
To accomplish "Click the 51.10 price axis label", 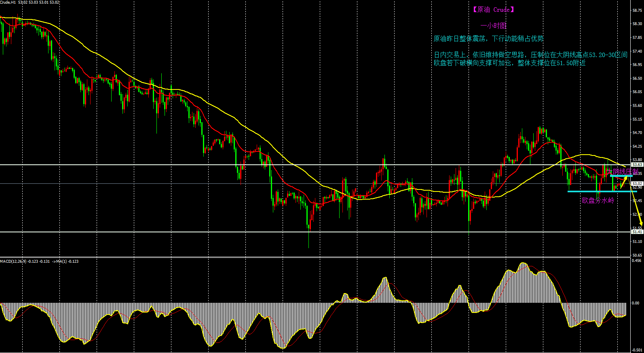I will (x=637, y=242).
